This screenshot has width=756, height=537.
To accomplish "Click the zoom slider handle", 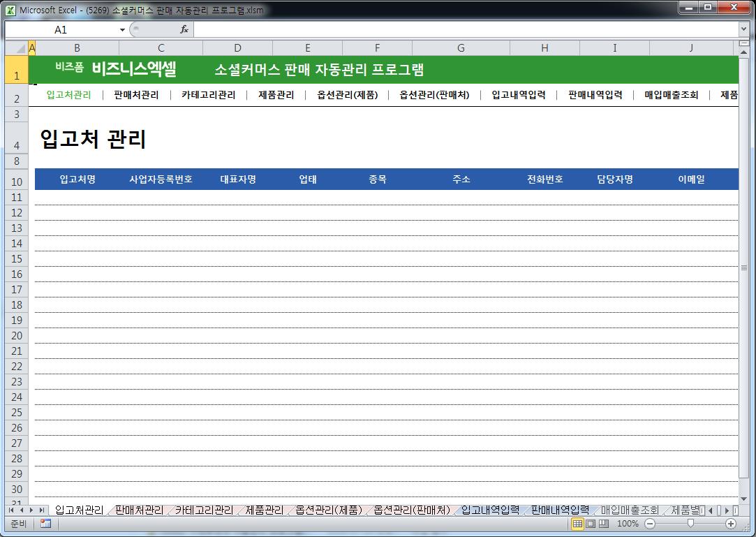I will click(x=690, y=524).
